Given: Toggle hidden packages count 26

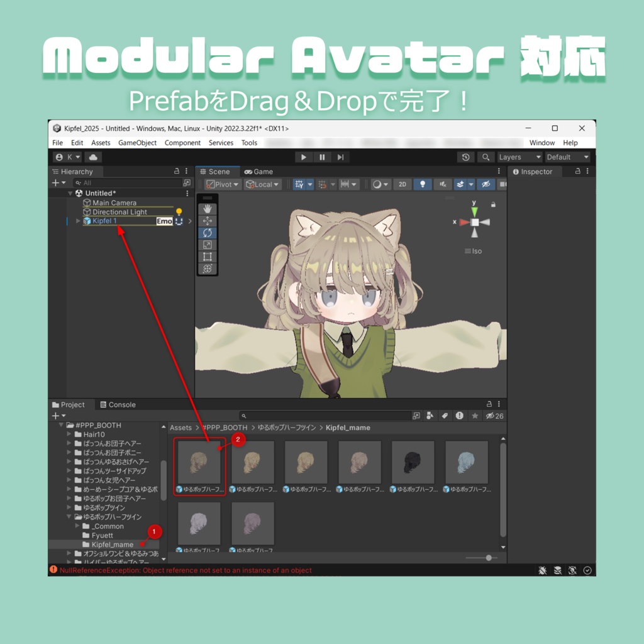Looking at the screenshot, I should point(494,416).
